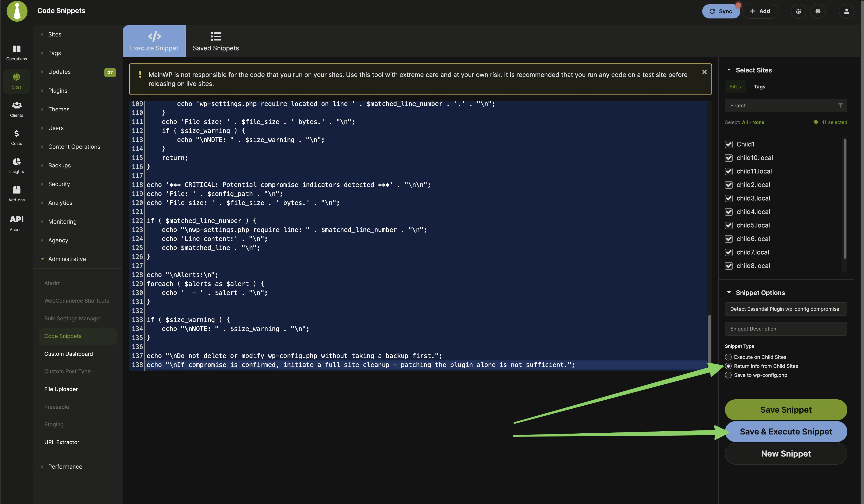Uncheck the Child1 site checkbox

click(729, 144)
